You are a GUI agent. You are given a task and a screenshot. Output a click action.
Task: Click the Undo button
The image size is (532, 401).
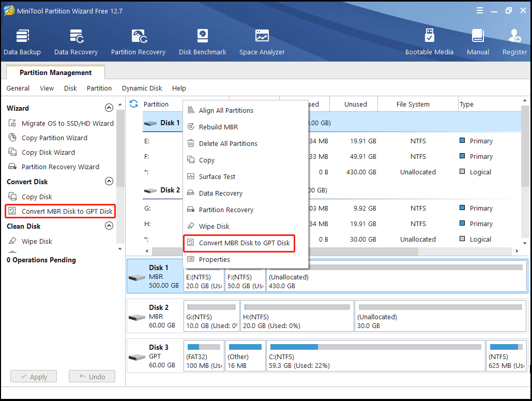(x=92, y=377)
